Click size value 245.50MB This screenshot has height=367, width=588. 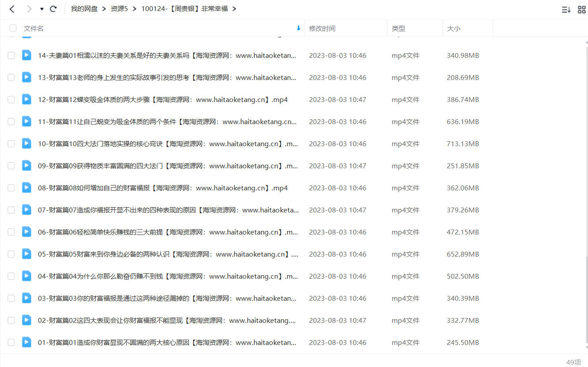pyautogui.click(x=463, y=342)
